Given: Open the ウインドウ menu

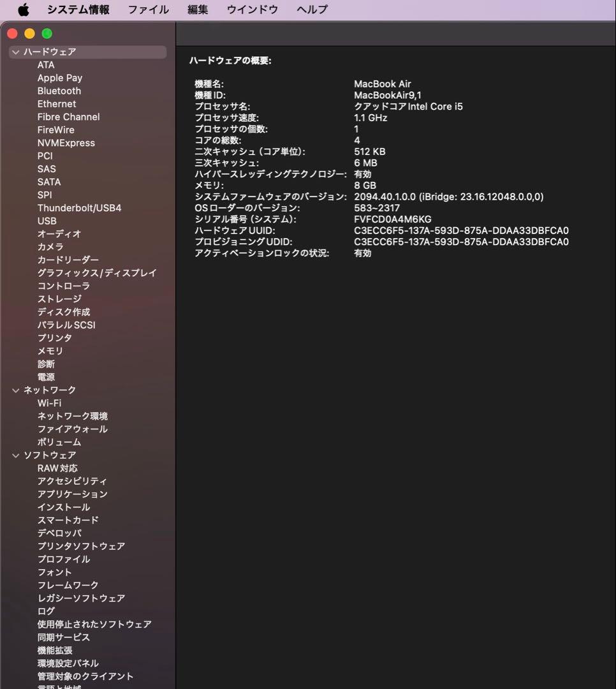Looking at the screenshot, I should click(x=251, y=9).
